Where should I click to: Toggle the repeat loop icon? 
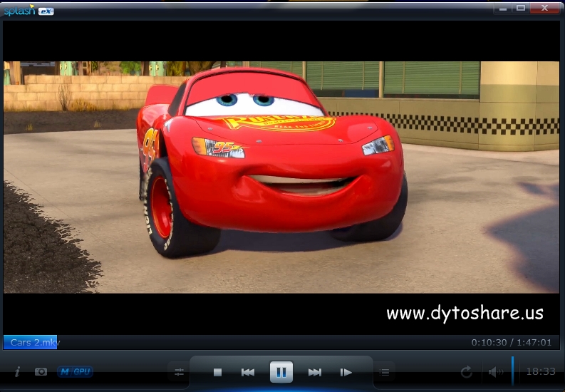coord(466,371)
